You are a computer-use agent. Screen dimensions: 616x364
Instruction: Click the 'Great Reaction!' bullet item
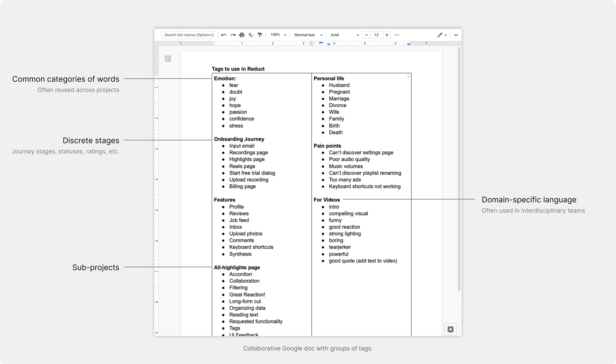[x=247, y=295]
